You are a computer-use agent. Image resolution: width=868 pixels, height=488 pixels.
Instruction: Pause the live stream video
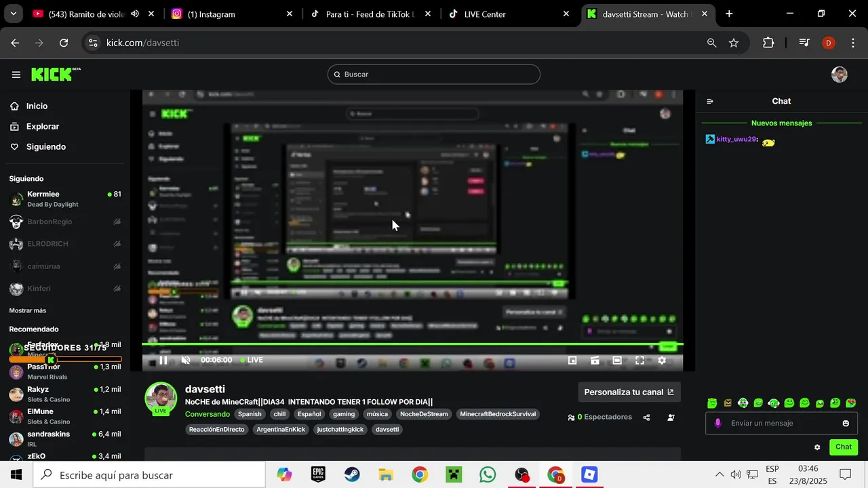click(x=163, y=361)
